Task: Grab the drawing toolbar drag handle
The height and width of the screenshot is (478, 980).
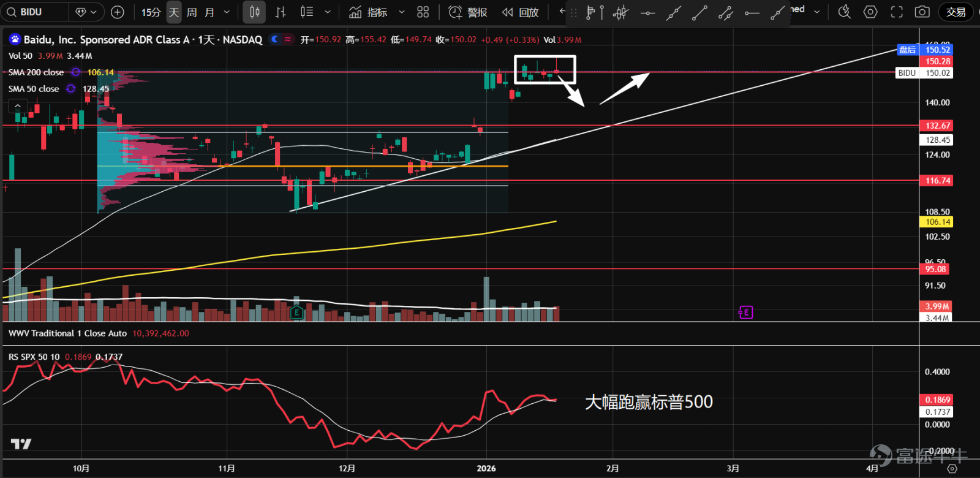Action: (573, 12)
